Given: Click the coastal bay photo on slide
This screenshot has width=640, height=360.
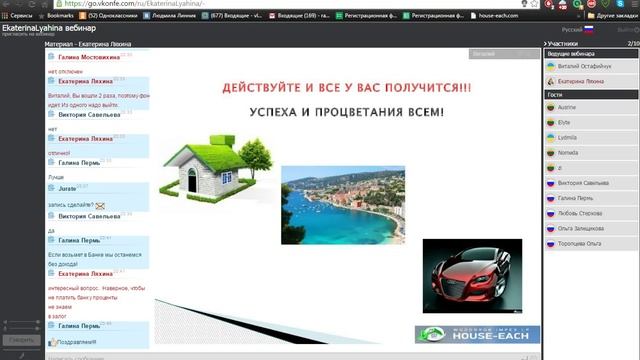Looking at the screenshot, I should click(x=343, y=205).
